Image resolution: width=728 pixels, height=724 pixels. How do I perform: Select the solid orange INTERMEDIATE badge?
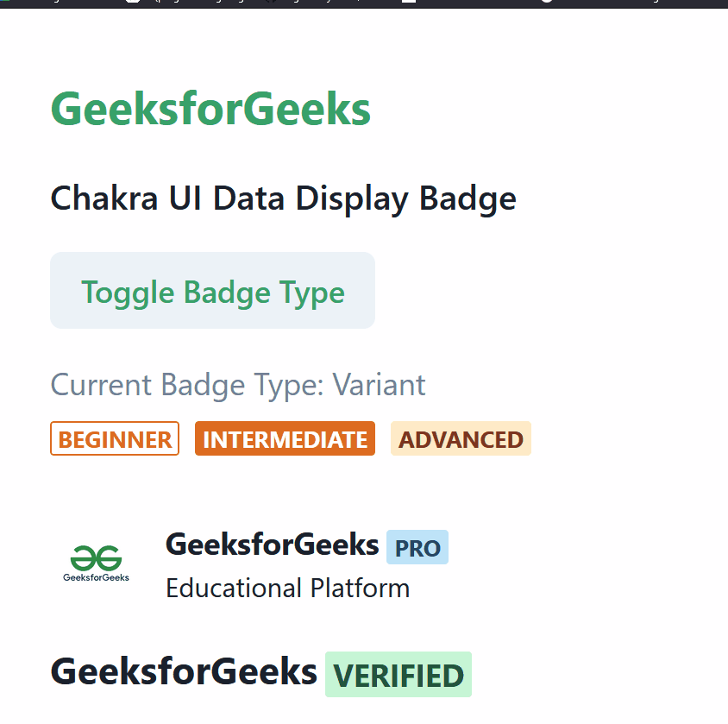click(x=285, y=439)
